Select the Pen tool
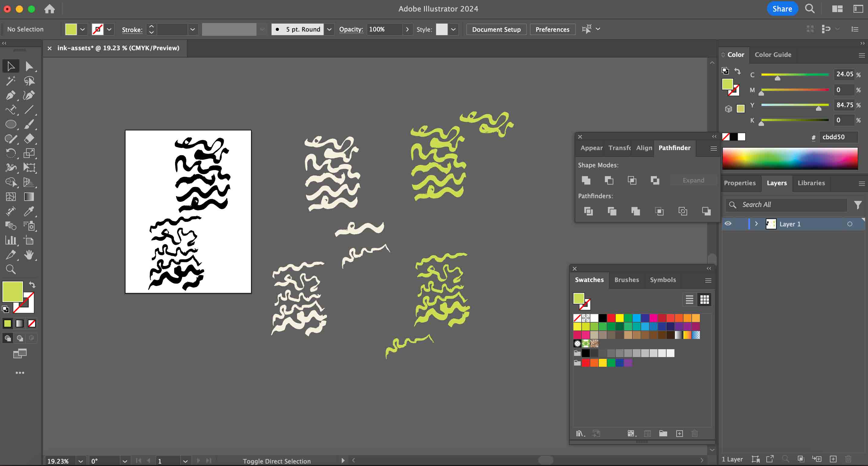868x466 pixels. [11, 95]
